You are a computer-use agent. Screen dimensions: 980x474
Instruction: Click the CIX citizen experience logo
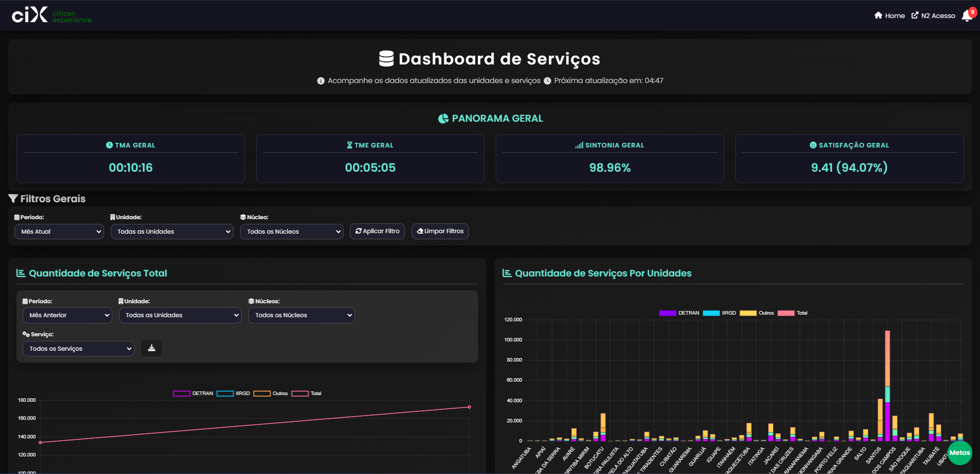(52, 15)
